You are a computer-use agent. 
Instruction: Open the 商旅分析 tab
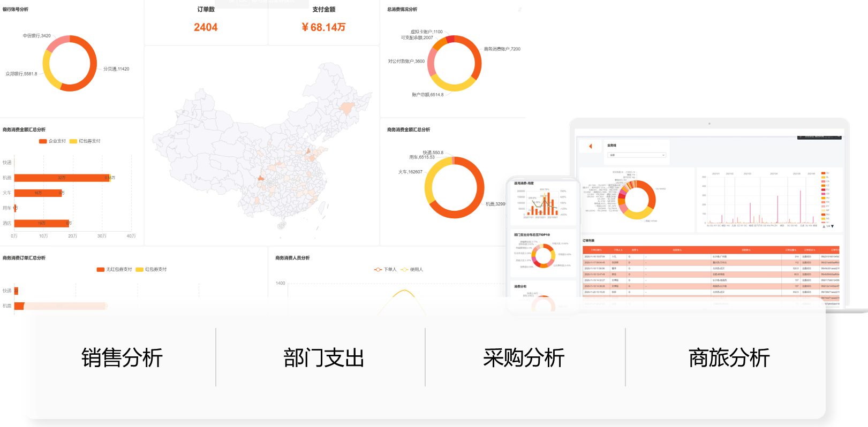click(x=729, y=357)
